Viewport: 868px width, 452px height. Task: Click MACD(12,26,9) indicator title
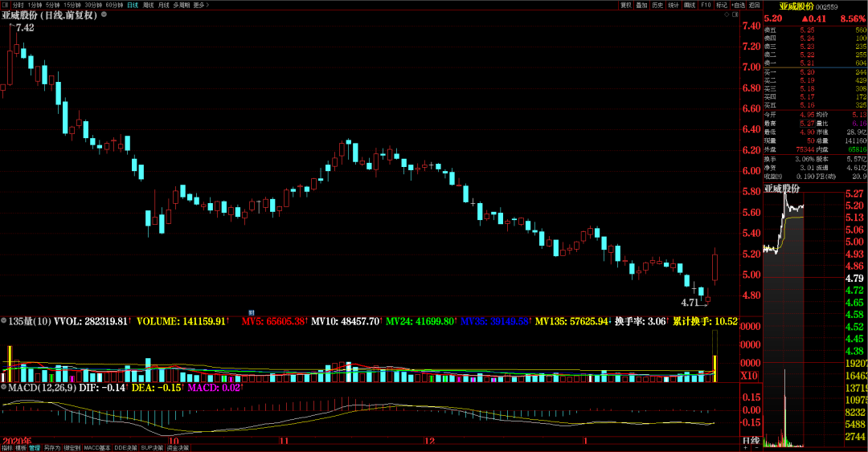point(42,388)
